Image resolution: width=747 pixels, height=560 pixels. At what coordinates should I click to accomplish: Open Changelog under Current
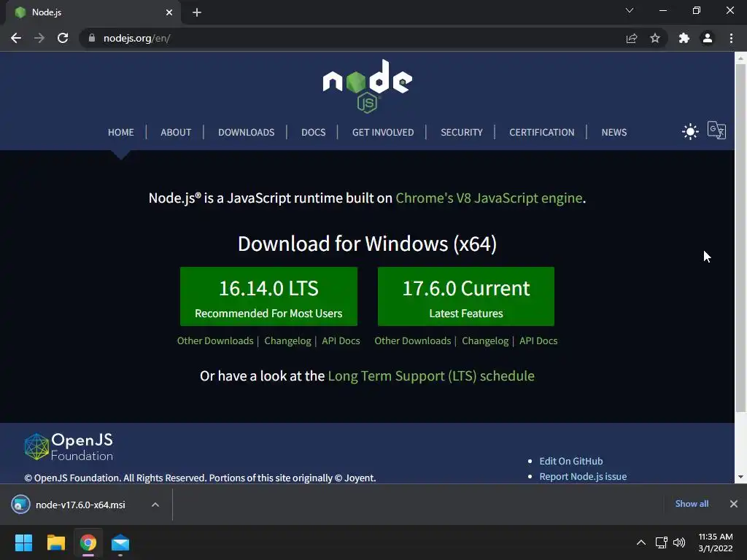click(485, 341)
